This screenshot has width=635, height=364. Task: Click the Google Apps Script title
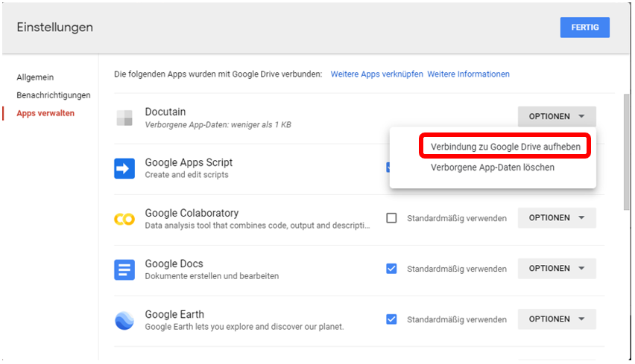click(x=189, y=162)
